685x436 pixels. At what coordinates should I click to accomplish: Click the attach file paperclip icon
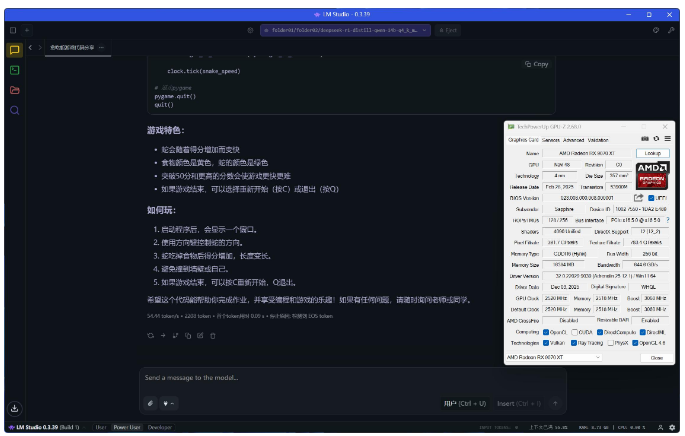pos(151,403)
